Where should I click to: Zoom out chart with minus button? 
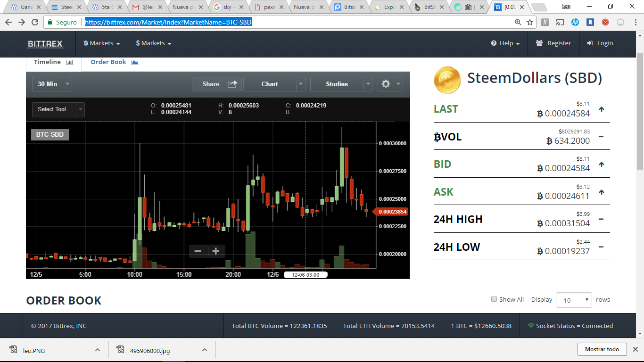pos(198,251)
